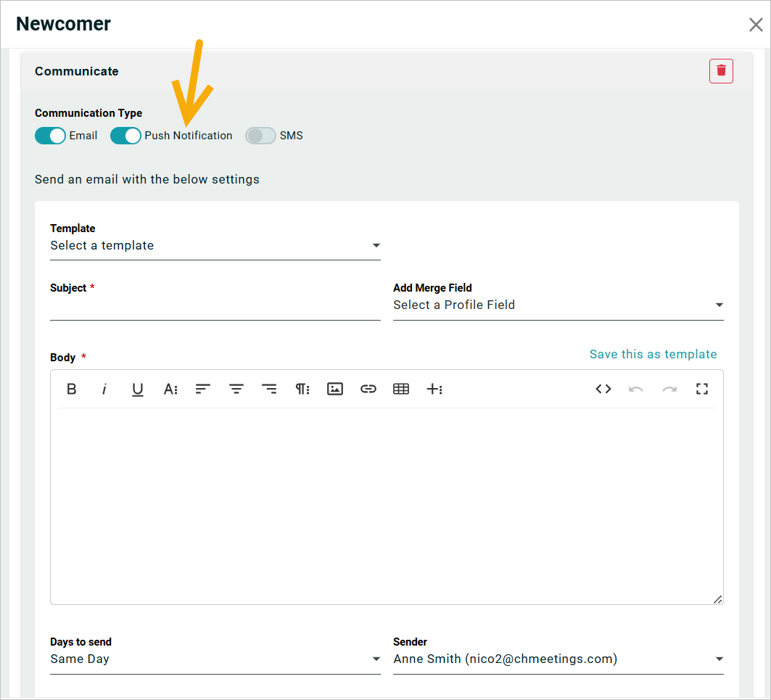
Task: Delete the Communicate step with trash icon
Action: pos(721,71)
